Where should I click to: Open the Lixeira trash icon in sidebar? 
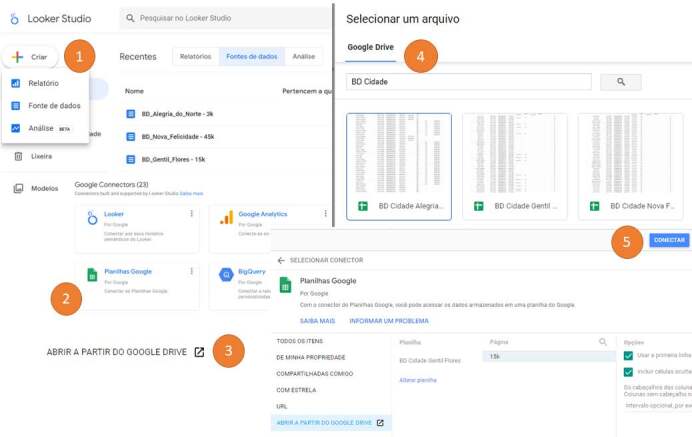pos(18,156)
